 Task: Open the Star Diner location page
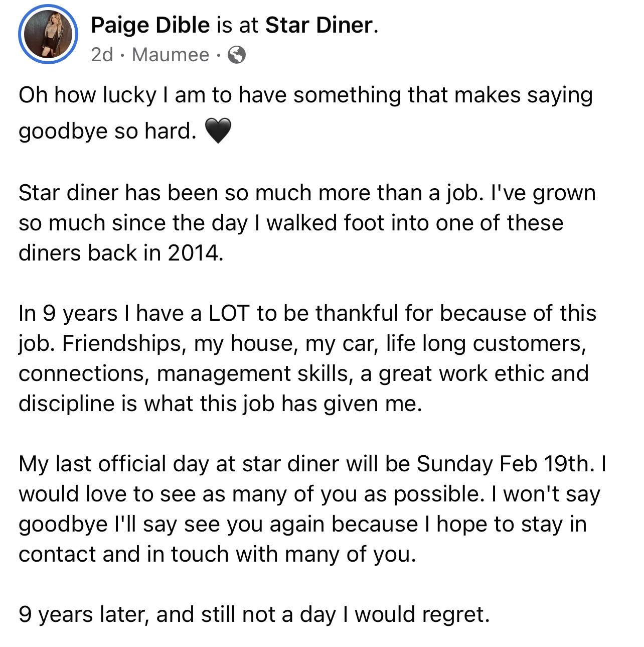(319, 25)
